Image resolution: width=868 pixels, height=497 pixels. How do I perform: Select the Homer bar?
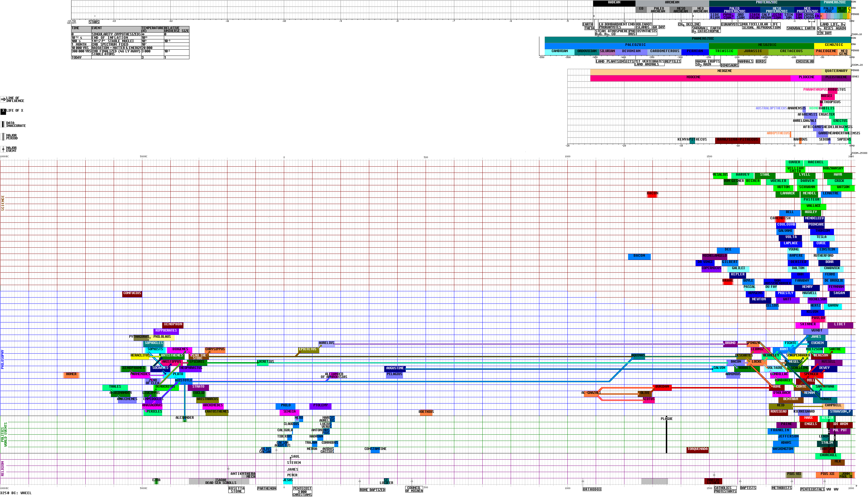pyautogui.click(x=71, y=375)
